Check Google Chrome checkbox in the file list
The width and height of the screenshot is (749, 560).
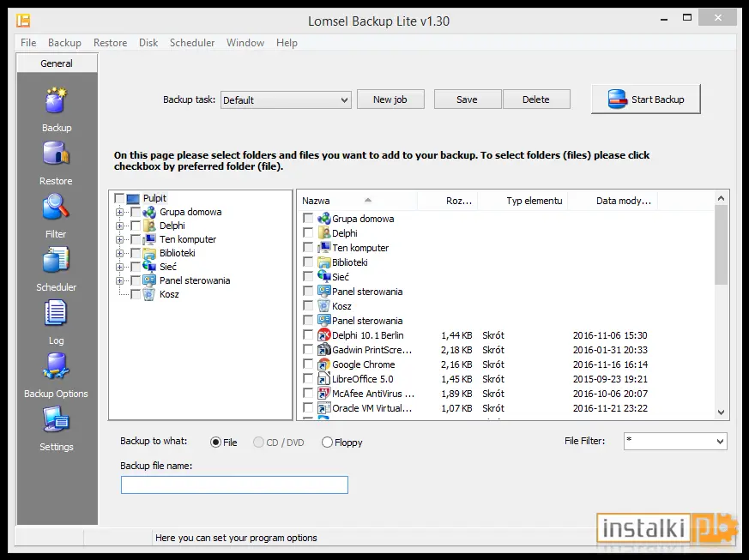308,364
